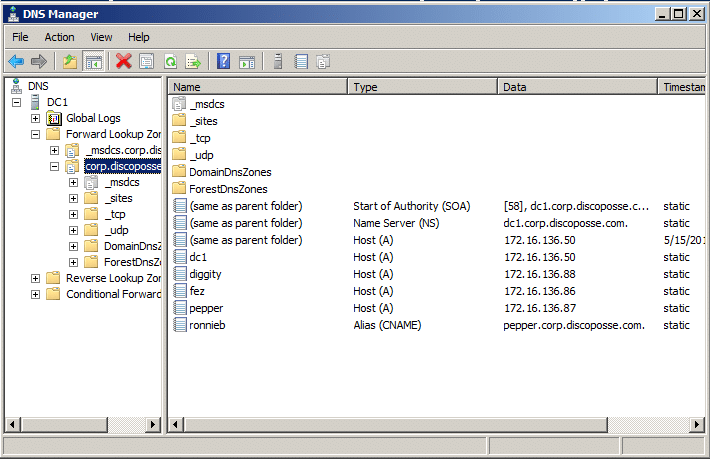Select the DomainDnsZones folder in the list
Screen dimensions: 710x459
[x=229, y=172]
